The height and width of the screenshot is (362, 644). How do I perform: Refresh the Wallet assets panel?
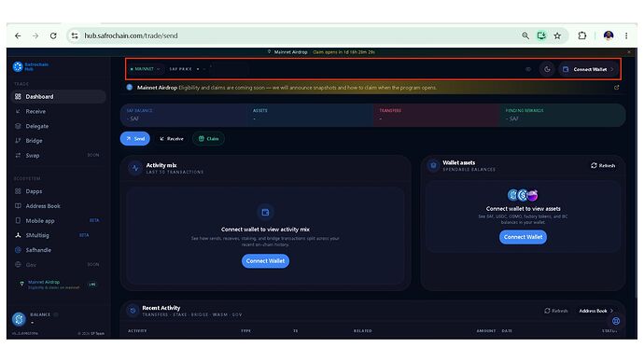click(603, 165)
